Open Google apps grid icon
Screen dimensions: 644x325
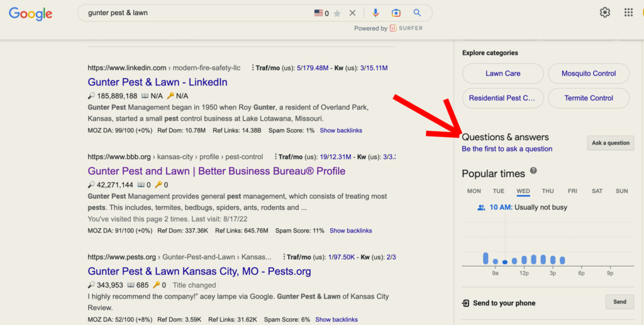click(x=628, y=13)
